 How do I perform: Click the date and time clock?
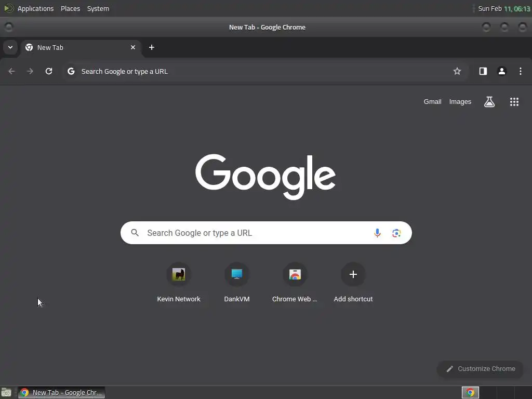(504, 8)
